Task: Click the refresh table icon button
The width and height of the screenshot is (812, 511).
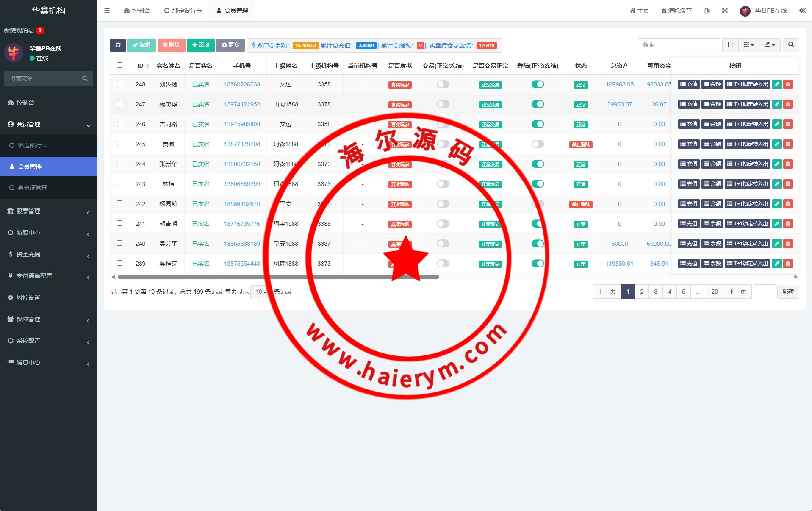Action: 118,45
